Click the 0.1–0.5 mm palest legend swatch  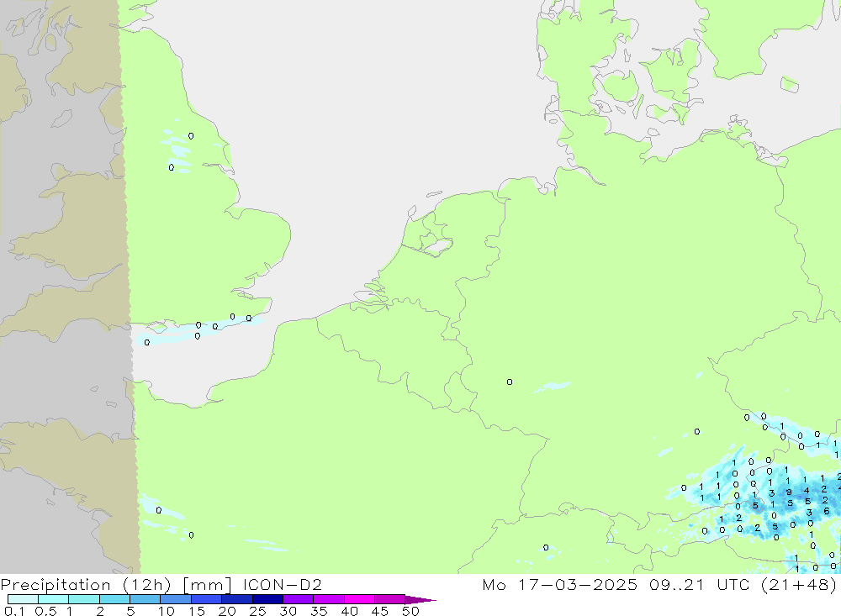[23, 599]
